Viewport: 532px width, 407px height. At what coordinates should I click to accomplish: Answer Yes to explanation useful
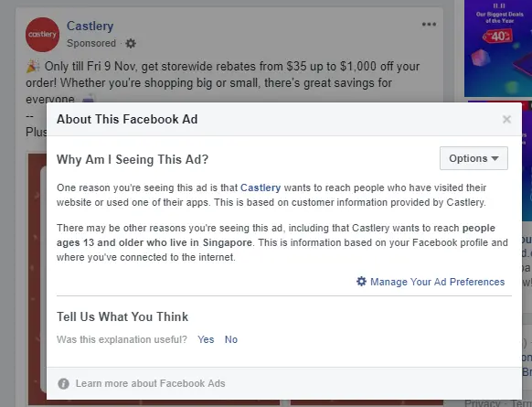(206, 339)
